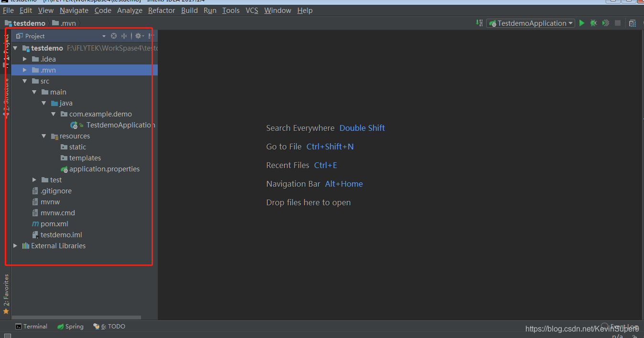Collapse the src folder arrow
Viewport: 644px width, 338px height.
point(25,81)
